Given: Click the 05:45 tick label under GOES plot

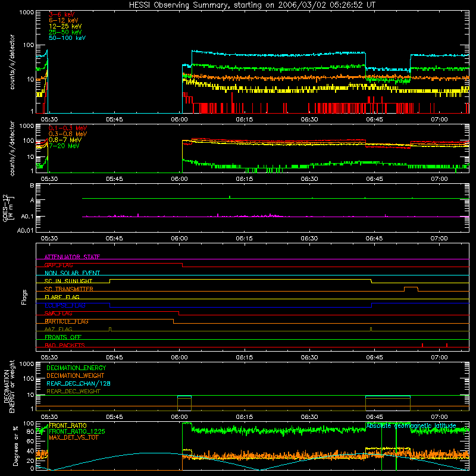Looking at the screenshot, I should pyautogui.click(x=114, y=239).
